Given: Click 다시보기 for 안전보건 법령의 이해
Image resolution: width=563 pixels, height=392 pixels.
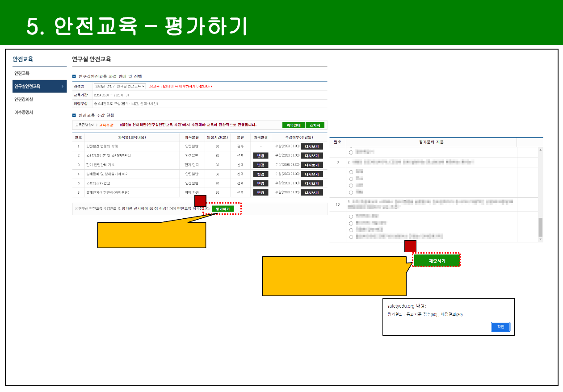Looking at the screenshot, I should point(311,146).
